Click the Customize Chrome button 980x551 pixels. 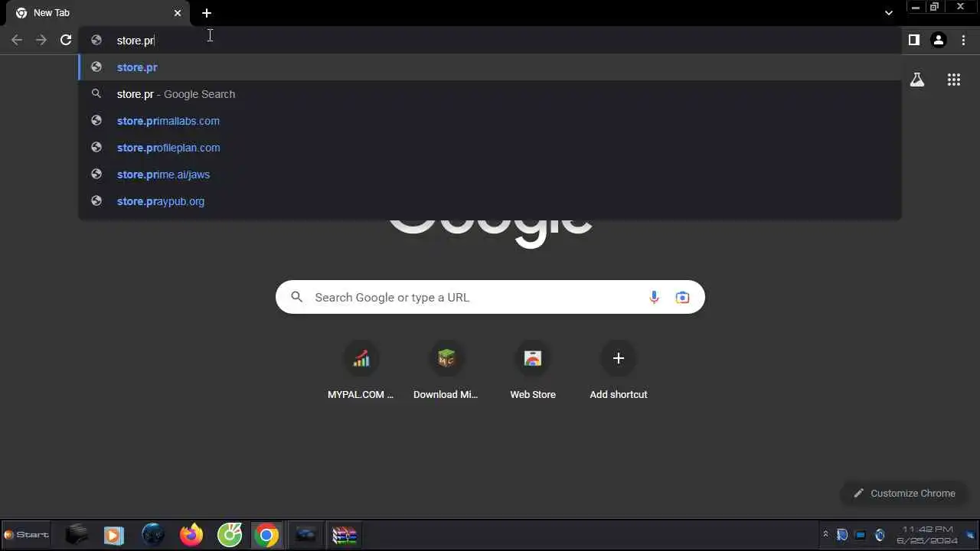tap(904, 493)
